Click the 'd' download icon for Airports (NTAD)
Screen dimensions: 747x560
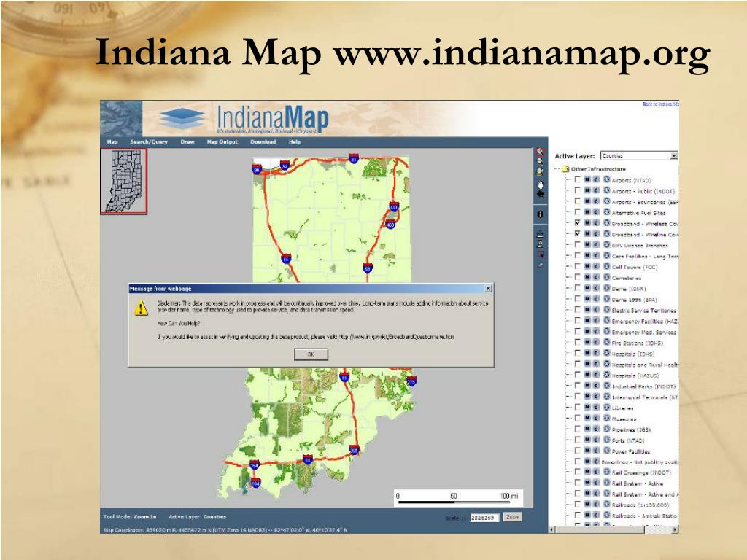[596, 179]
